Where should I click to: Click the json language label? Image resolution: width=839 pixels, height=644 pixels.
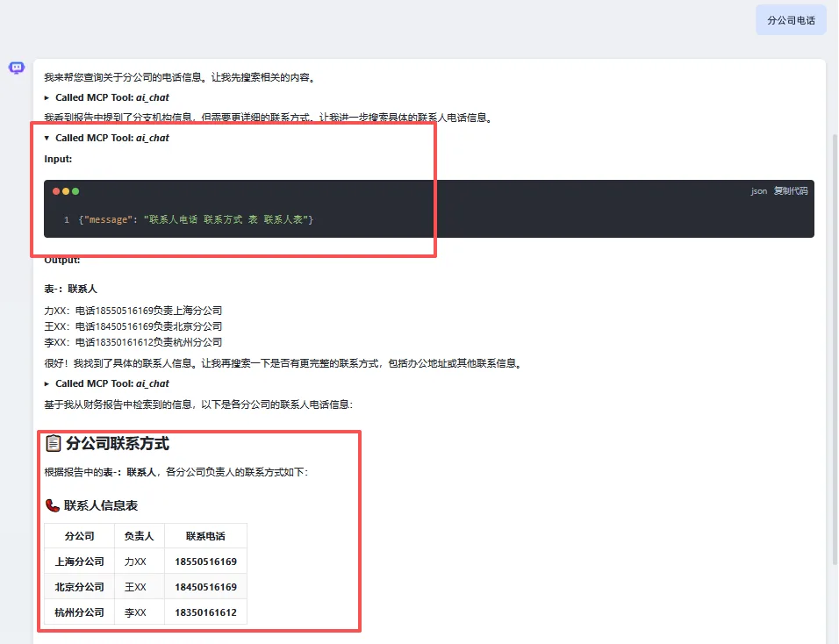(x=759, y=191)
